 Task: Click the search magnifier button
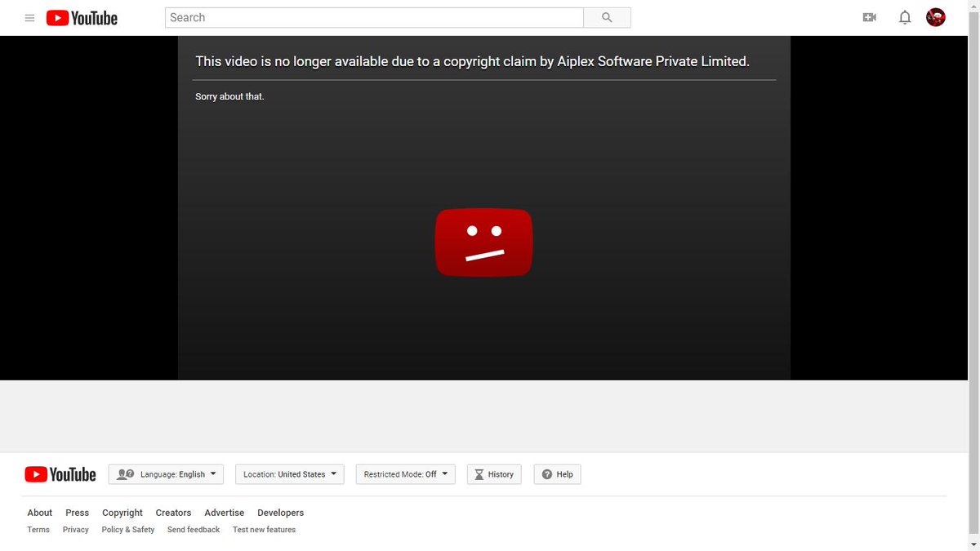(607, 17)
